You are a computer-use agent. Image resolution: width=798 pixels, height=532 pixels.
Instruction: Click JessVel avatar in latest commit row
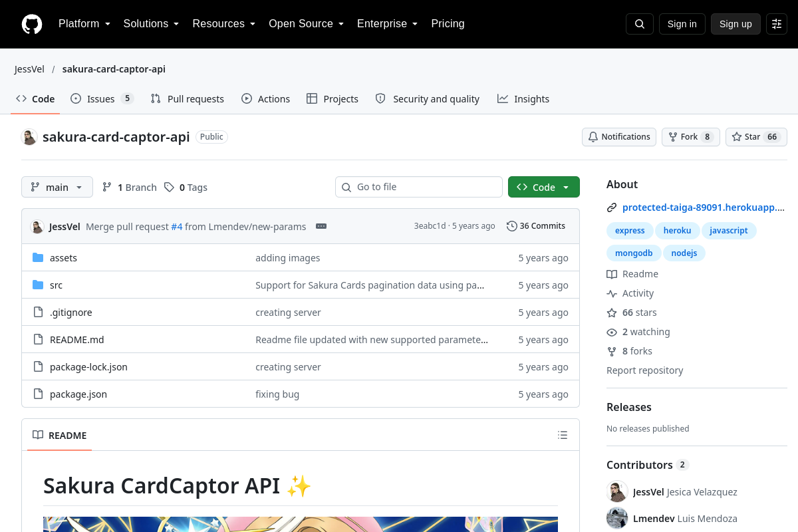point(37,226)
